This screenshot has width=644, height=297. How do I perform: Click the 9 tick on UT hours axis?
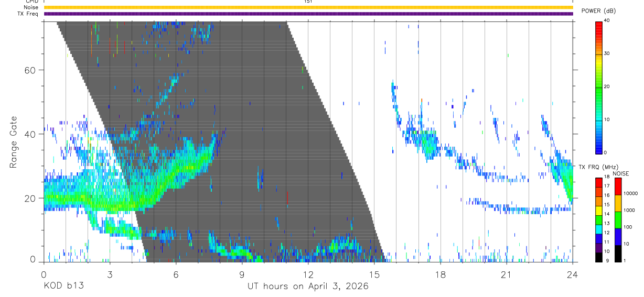242,274
